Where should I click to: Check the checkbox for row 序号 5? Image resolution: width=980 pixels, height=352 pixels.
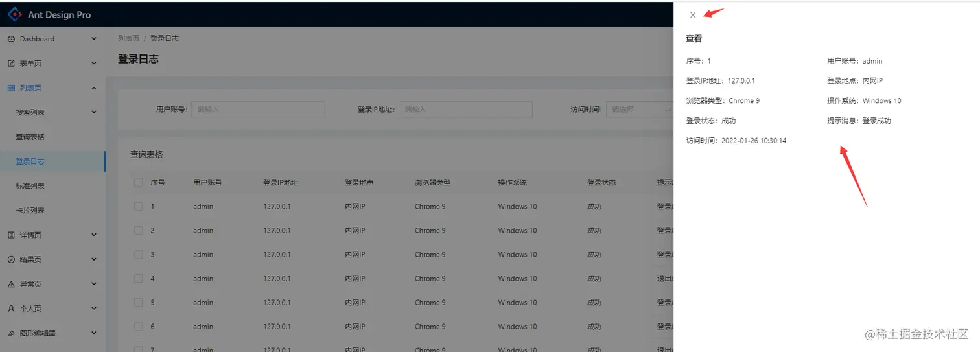(138, 302)
